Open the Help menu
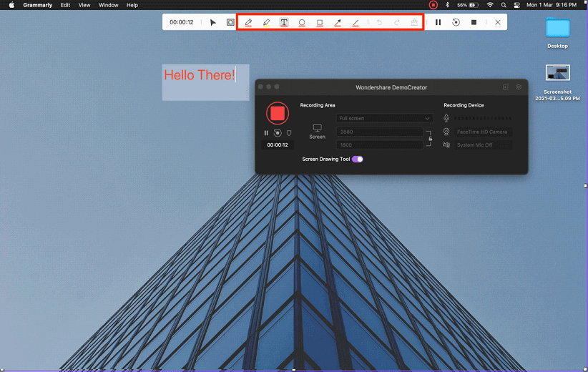 (x=132, y=5)
